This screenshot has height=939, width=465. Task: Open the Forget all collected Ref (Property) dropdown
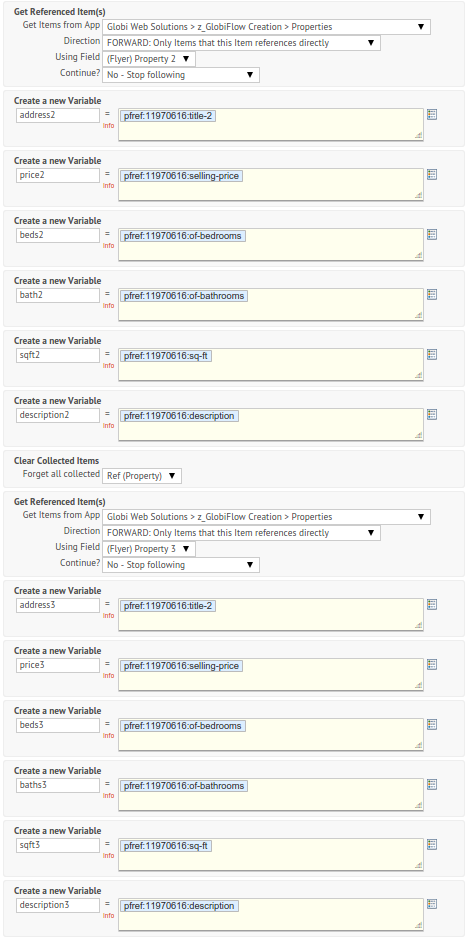click(142, 475)
